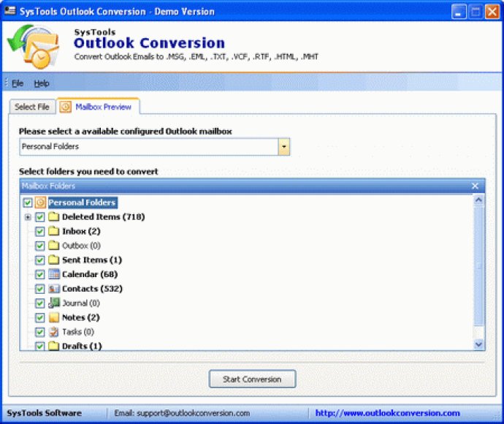
Task: Click the Drafts folder icon
Action: pyautogui.click(x=53, y=346)
